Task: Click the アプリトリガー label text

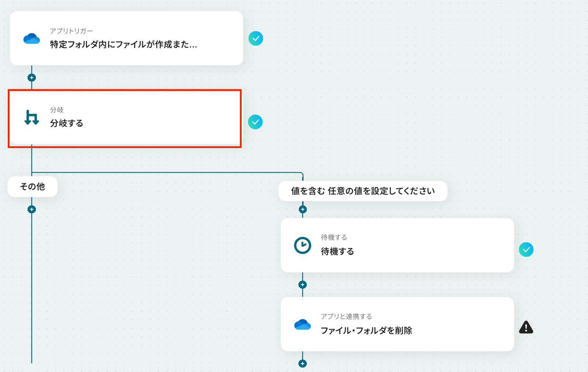Action: click(71, 31)
